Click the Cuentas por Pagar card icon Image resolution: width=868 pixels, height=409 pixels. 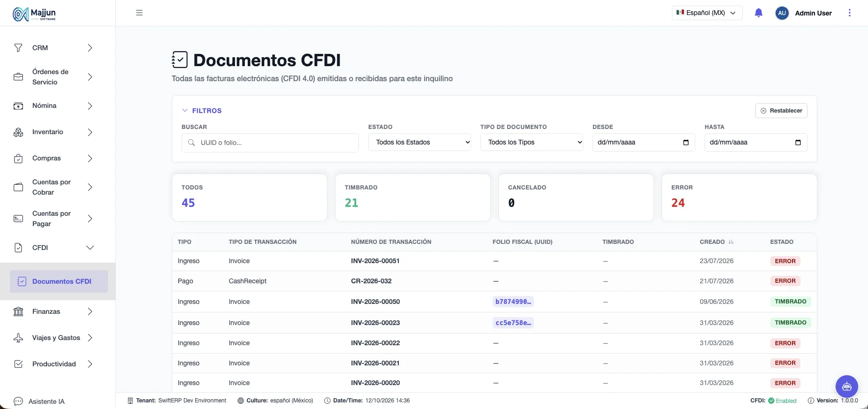click(x=18, y=219)
